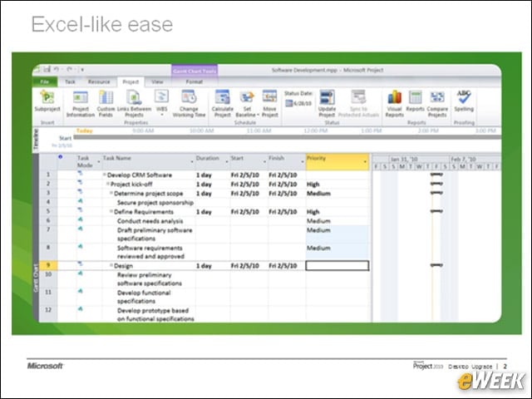Open Task Mode column filter dropdown
532x399 pixels.
pos(99,162)
